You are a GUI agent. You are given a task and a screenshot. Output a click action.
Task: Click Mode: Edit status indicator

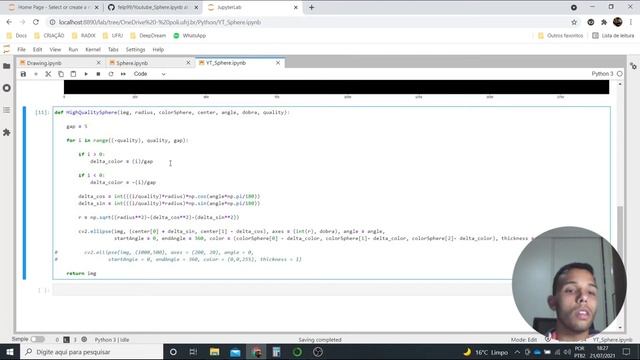click(x=524, y=340)
